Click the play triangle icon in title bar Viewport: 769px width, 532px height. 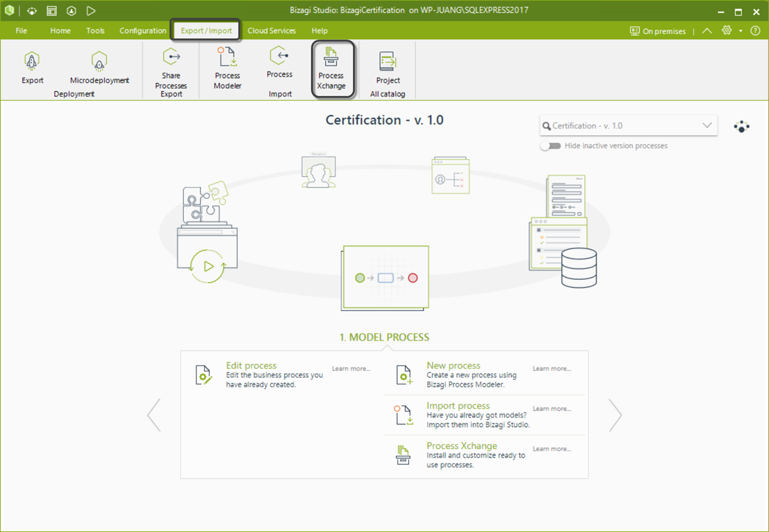pyautogui.click(x=91, y=11)
